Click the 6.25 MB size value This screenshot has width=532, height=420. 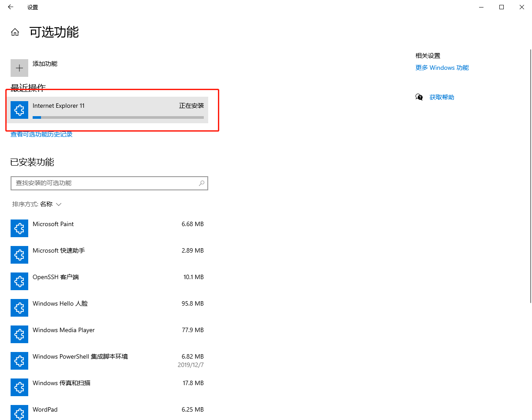tap(193, 409)
